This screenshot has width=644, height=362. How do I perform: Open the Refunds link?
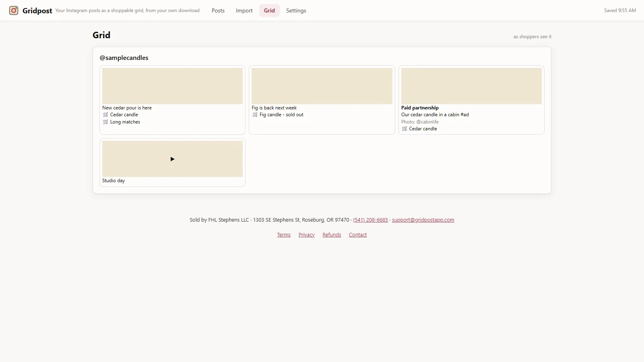(x=332, y=235)
